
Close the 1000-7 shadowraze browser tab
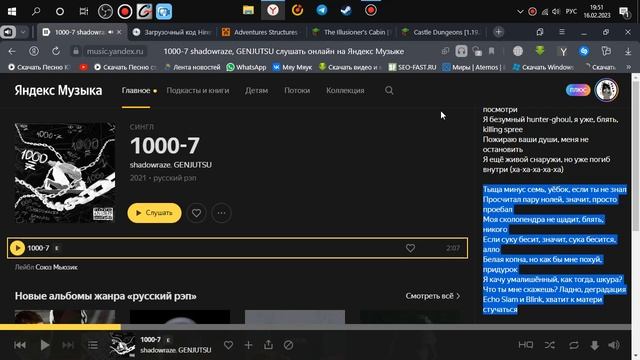(x=119, y=32)
